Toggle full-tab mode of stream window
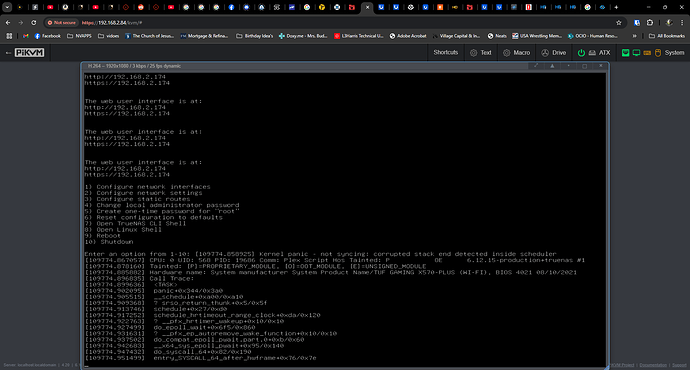The image size is (690, 370). pos(536,66)
